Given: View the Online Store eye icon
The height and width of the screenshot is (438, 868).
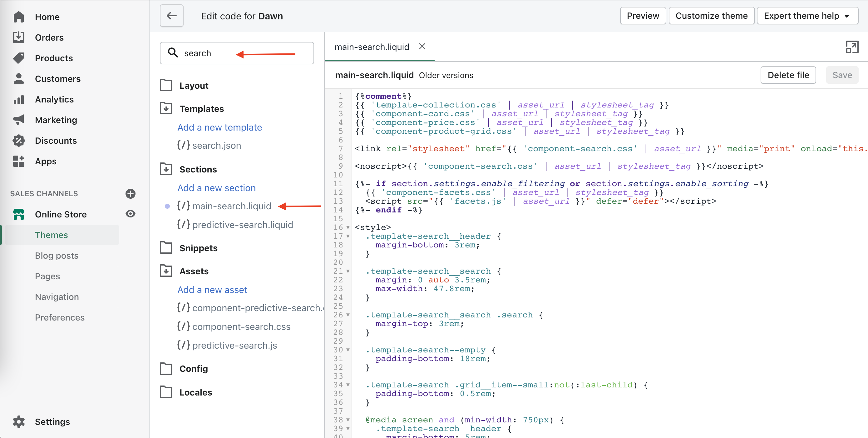Looking at the screenshot, I should pos(131,214).
